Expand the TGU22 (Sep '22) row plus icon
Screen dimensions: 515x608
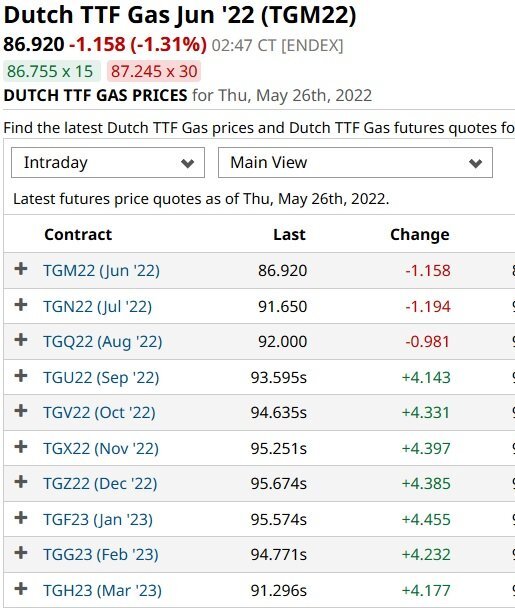point(21,376)
